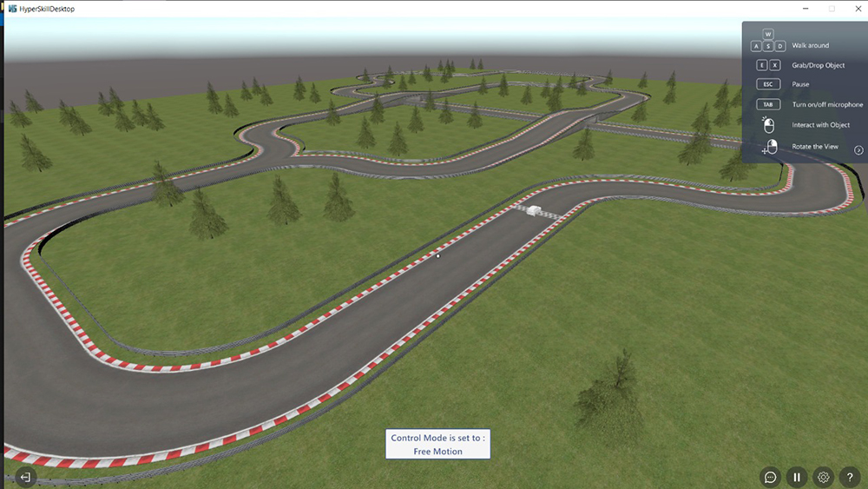The image size is (868, 489).
Task: Click the Interact with Object mouse icon
Action: pyautogui.click(x=768, y=125)
